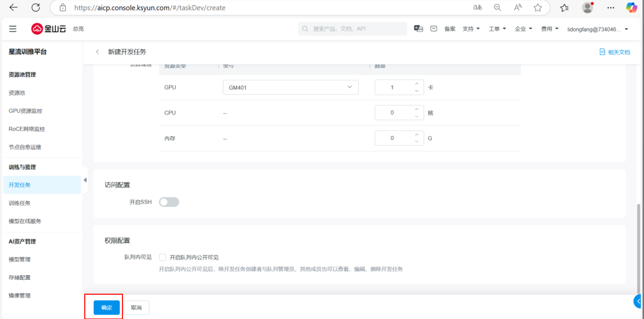This screenshot has width=644, height=319.
Task: Open 镜像管理 in the sidebar
Action: (x=20, y=295)
